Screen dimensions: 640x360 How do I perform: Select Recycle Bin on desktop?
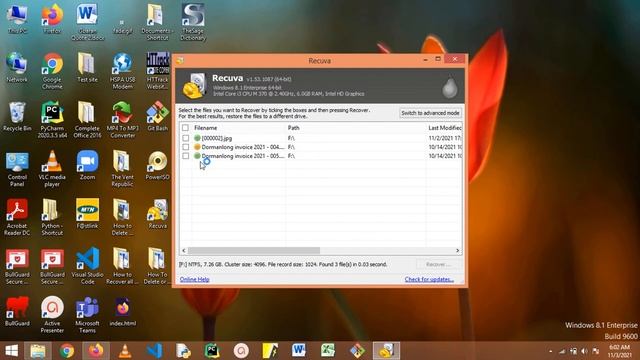pyautogui.click(x=17, y=117)
